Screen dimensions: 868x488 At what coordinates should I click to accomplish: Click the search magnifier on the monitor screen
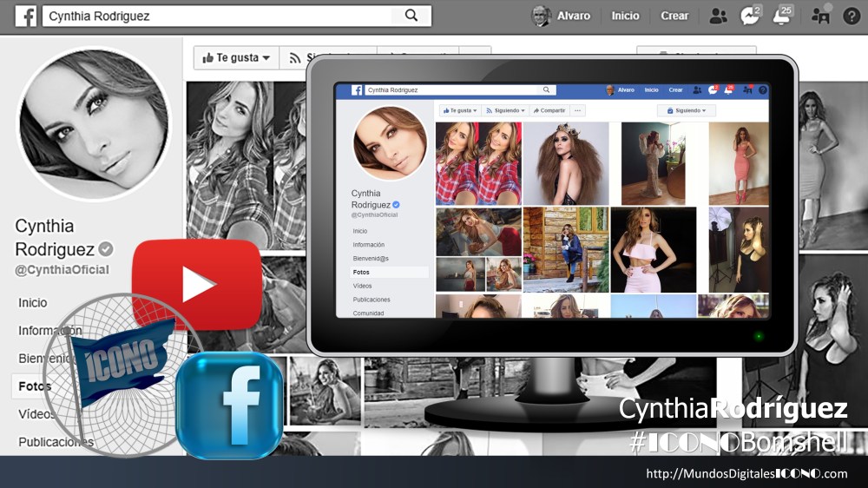click(x=546, y=89)
